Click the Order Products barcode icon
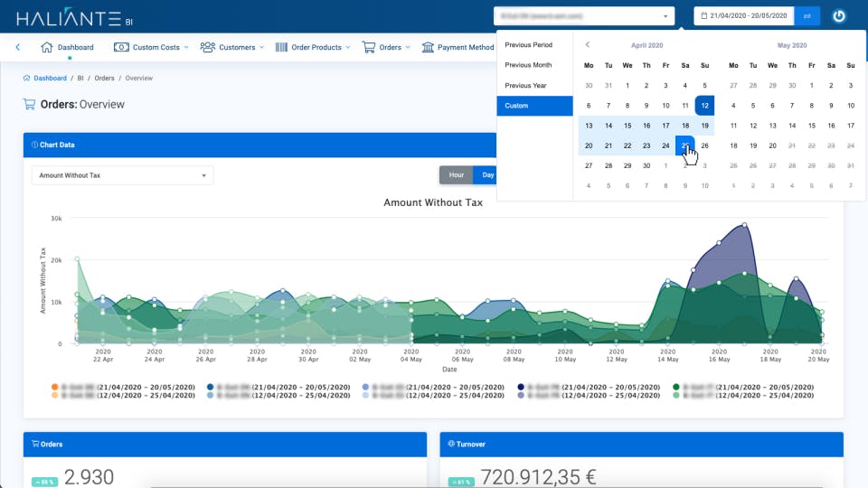Image resolution: width=868 pixels, height=488 pixels. [x=281, y=47]
